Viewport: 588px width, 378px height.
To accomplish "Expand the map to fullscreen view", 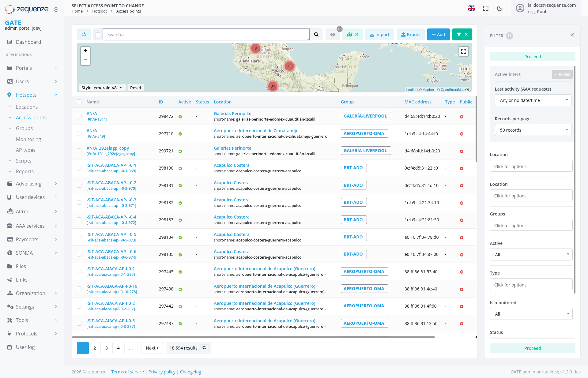I will (463, 51).
